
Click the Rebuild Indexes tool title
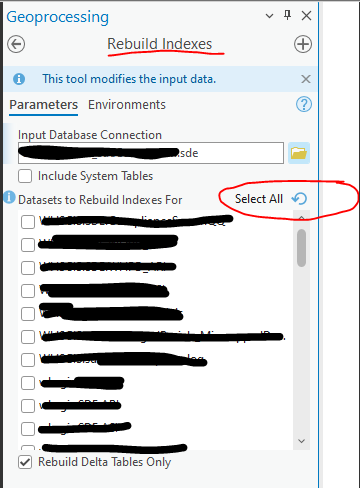pos(159,44)
